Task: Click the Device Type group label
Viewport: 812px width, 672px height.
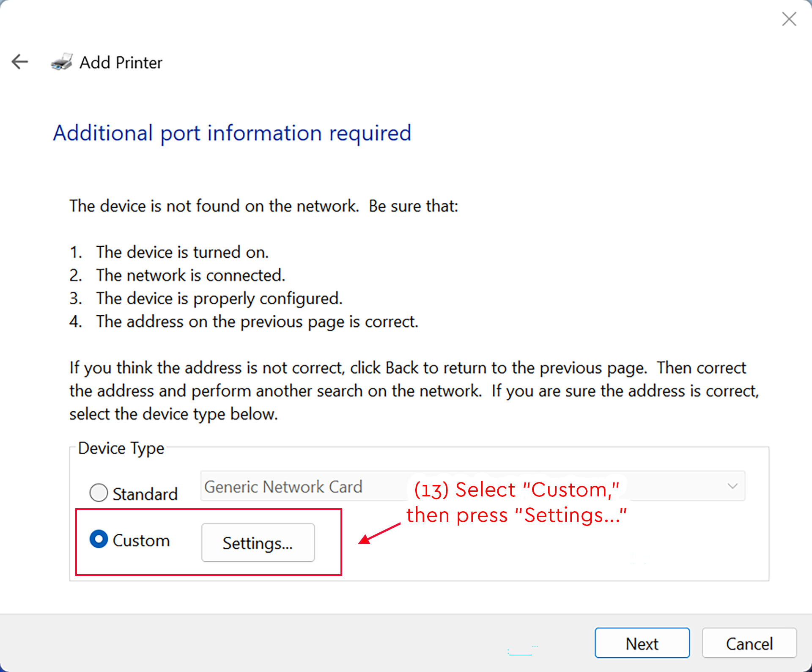Action: (x=121, y=448)
